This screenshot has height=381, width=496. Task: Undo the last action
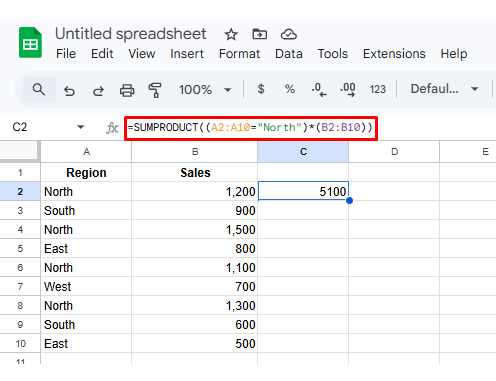(x=69, y=90)
